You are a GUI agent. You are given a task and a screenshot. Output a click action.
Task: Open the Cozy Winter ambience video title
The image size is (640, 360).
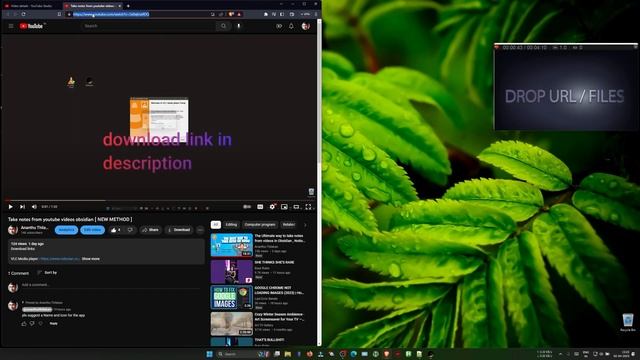coord(279,317)
